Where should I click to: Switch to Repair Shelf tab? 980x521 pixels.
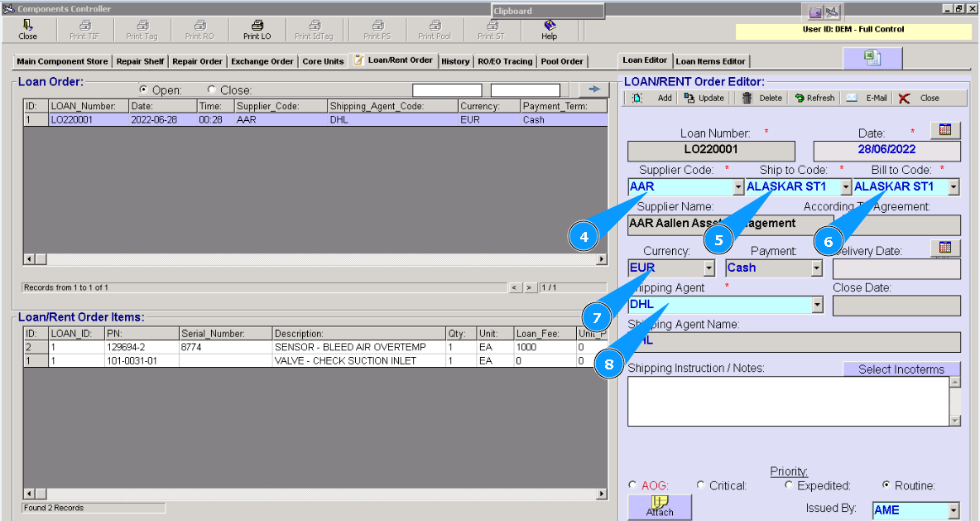[x=140, y=61]
